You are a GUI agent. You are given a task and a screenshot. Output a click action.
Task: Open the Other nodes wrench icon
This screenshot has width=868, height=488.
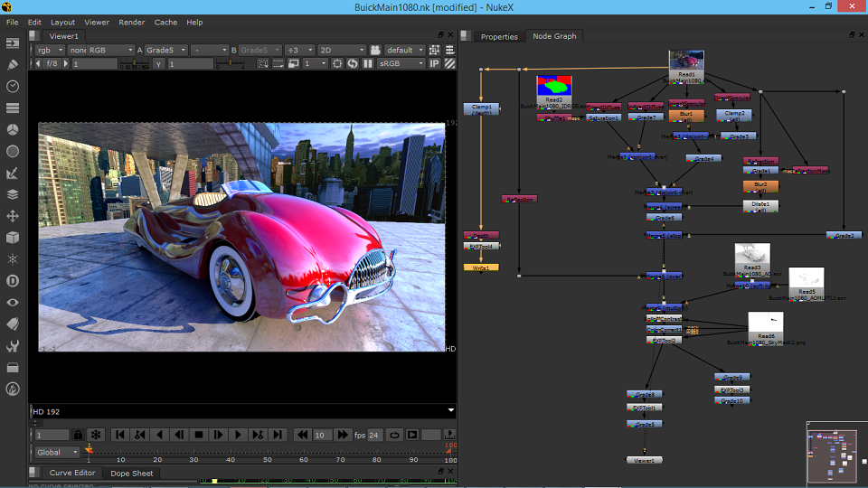(12, 346)
